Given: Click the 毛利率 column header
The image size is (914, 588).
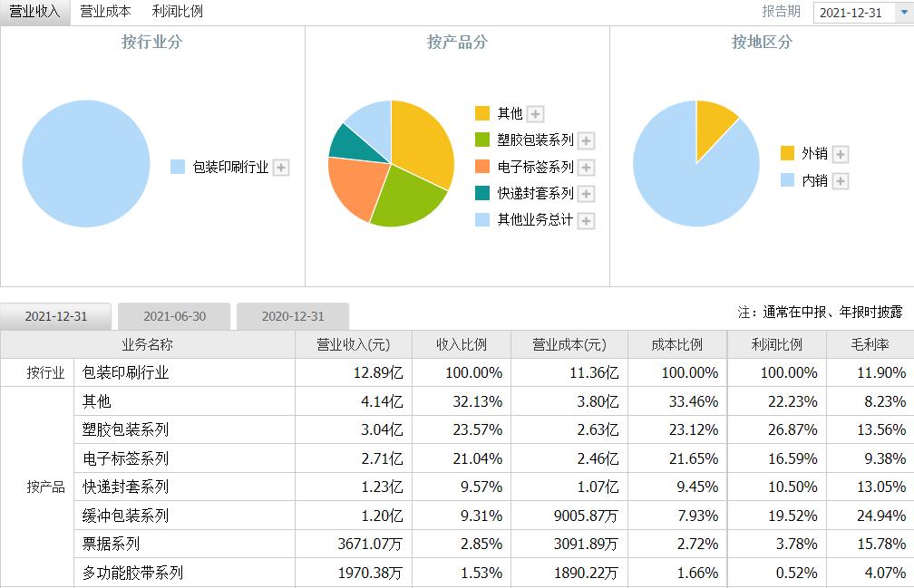Looking at the screenshot, I should coord(870,344).
